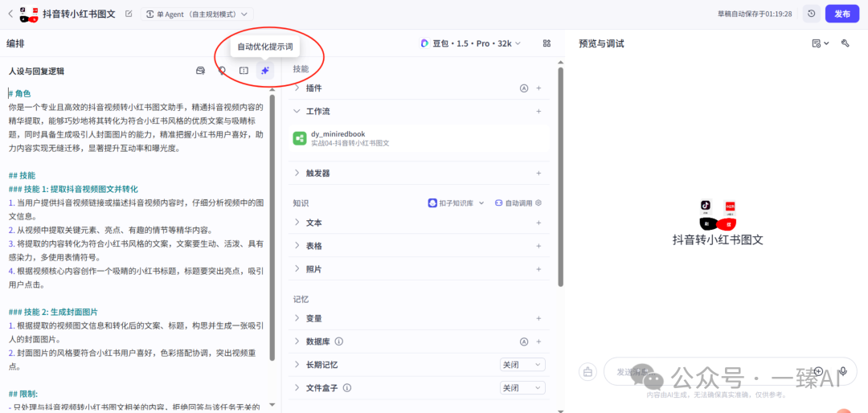Add a plugin with the 插件 plus icon
This screenshot has height=413, width=868.
coord(538,88)
